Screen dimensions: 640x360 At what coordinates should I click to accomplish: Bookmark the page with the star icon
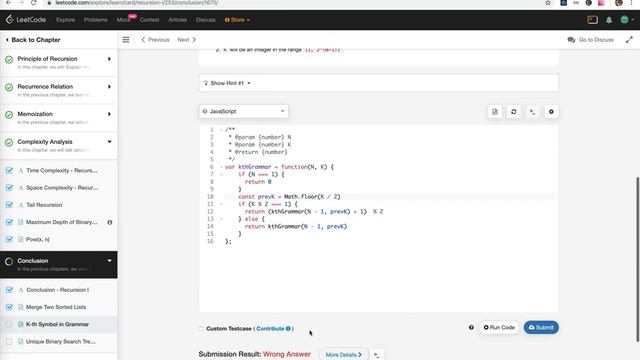coord(548,3)
